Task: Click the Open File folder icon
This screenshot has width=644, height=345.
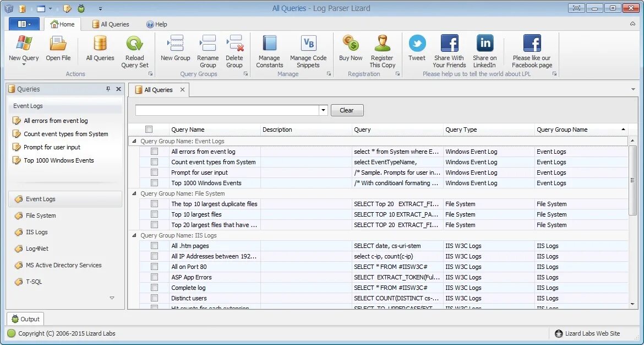Action: point(58,44)
